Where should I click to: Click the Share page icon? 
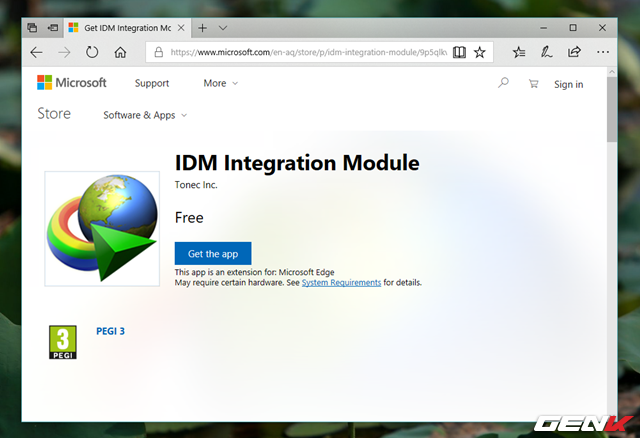coord(574,52)
